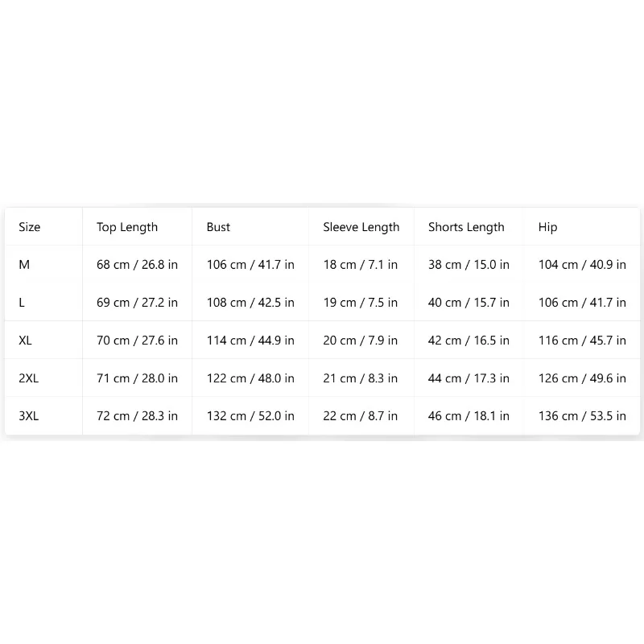Screen dimensions: 644x644
Task: Click the Top Length column header
Action: coord(127,227)
